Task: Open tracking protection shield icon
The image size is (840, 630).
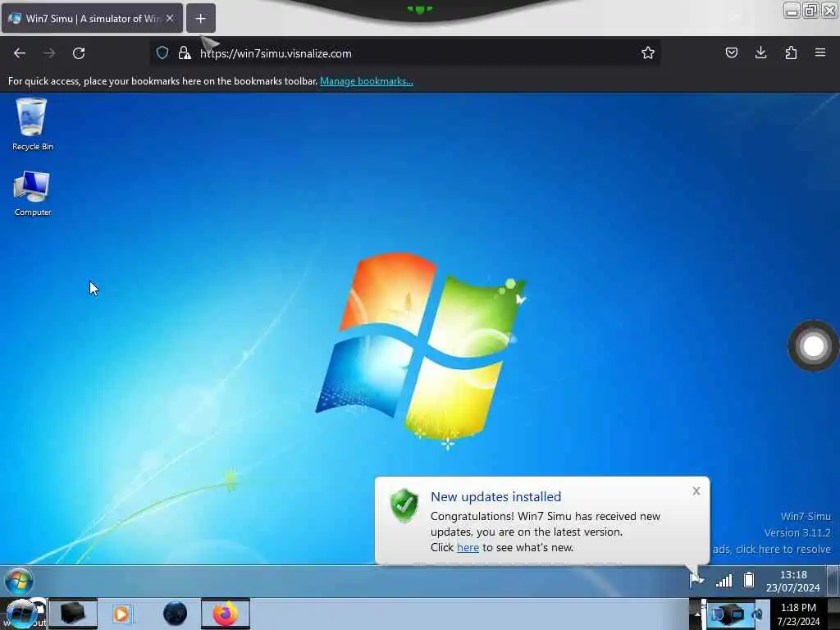Action: click(x=162, y=52)
